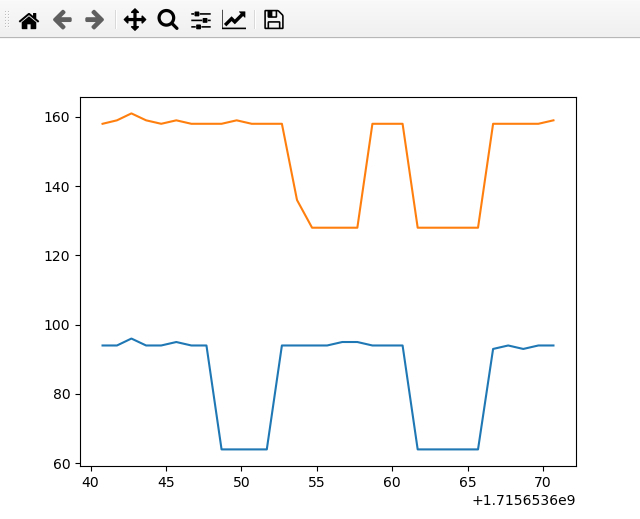Click the toolbar drag handle at the left edge
The height and width of the screenshot is (519, 640).
tap(7, 19)
